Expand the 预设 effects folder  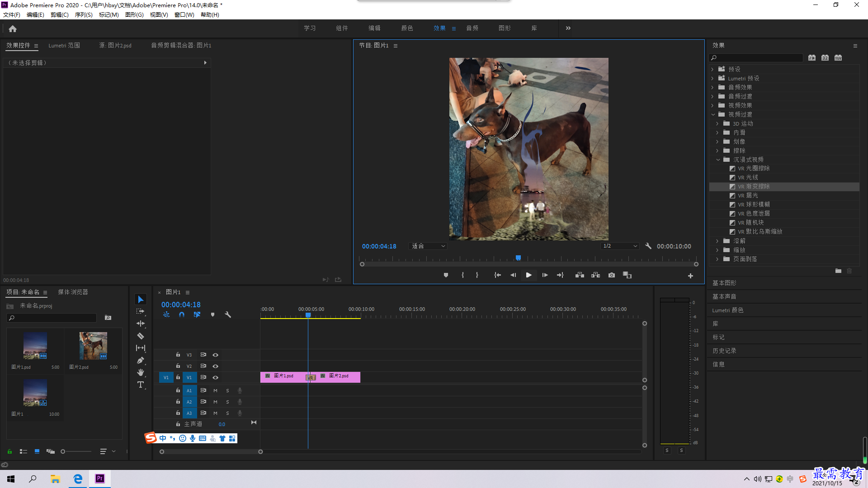click(x=712, y=69)
